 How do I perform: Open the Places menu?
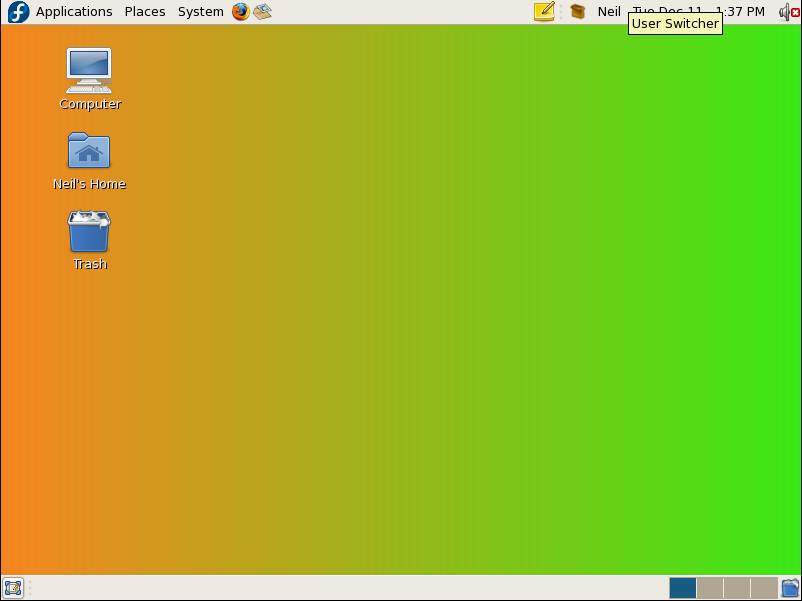pyautogui.click(x=145, y=11)
